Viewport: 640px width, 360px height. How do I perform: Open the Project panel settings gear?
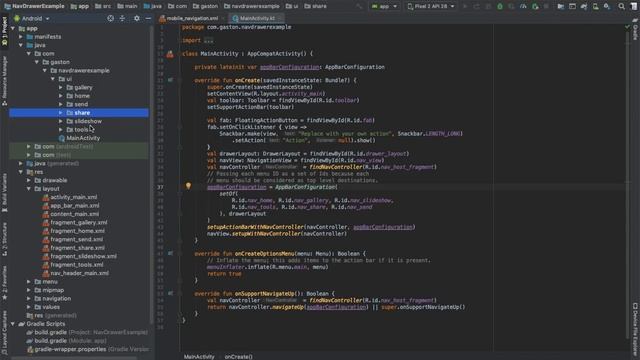pyautogui.click(x=137, y=18)
